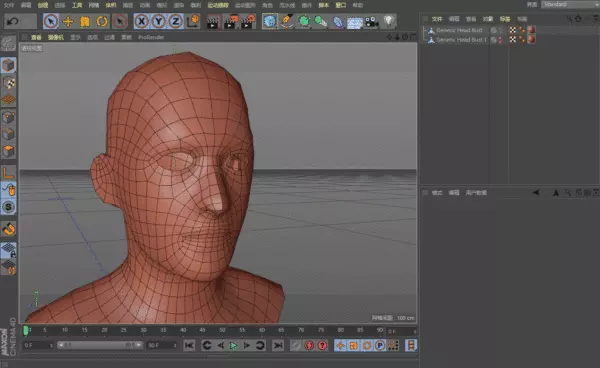Step to the next frame

coord(247,345)
